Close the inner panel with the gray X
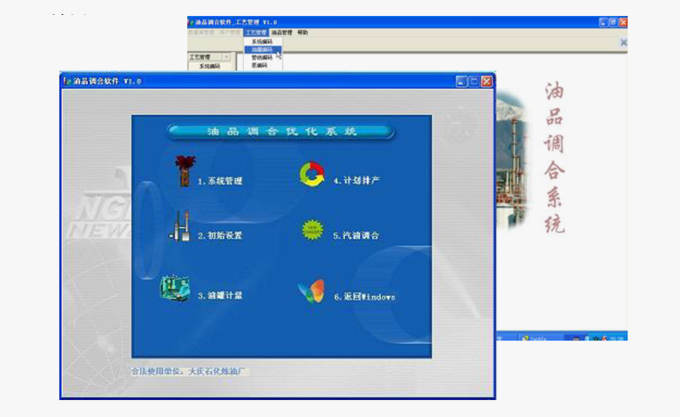680x417 pixels. coord(623,42)
